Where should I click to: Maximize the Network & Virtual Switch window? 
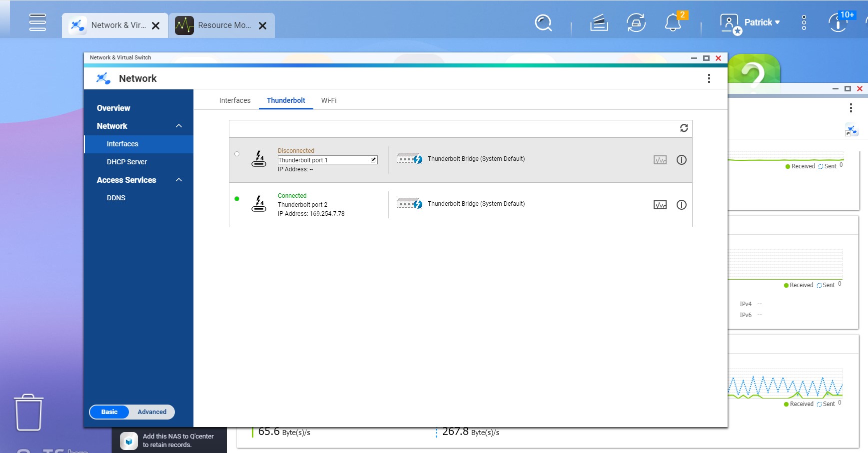click(706, 58)
